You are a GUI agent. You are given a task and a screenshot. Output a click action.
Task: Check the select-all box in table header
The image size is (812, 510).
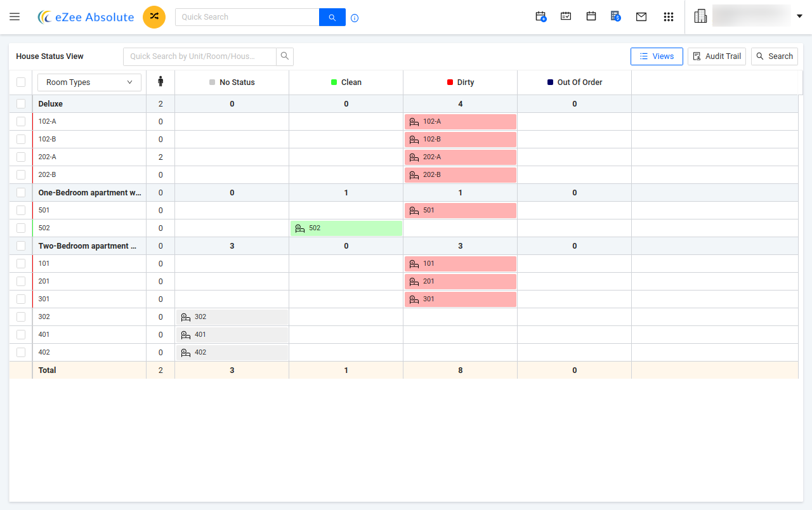(x=21, y=82)
